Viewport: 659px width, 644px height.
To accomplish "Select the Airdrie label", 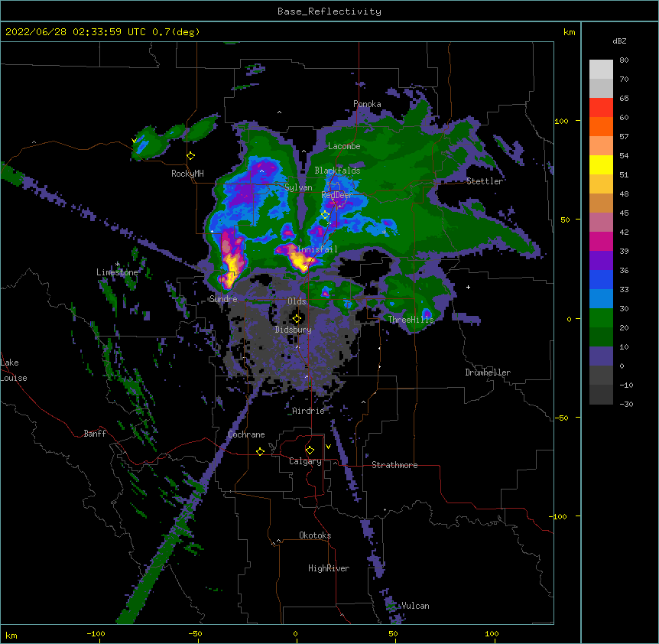I will pos(308,411).
